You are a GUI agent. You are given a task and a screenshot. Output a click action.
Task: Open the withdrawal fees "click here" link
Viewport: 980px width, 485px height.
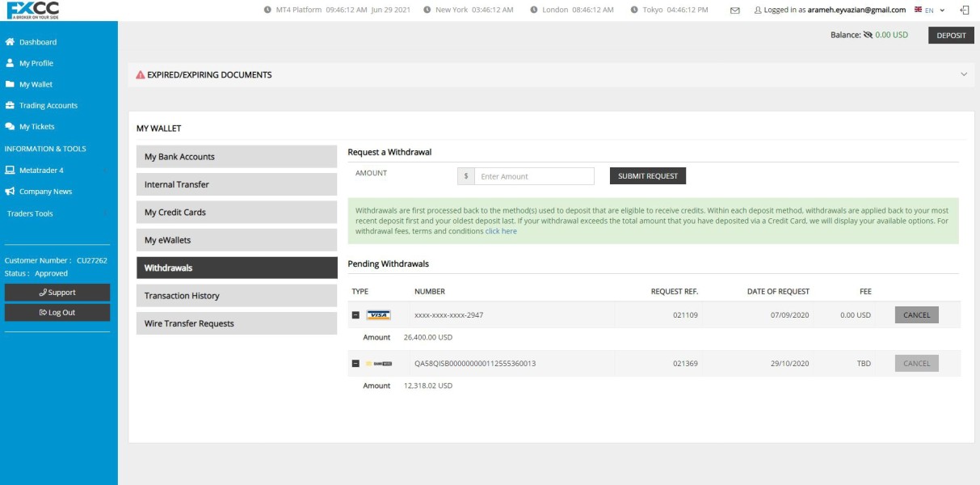pyautogui.click(x=501, y=231)
